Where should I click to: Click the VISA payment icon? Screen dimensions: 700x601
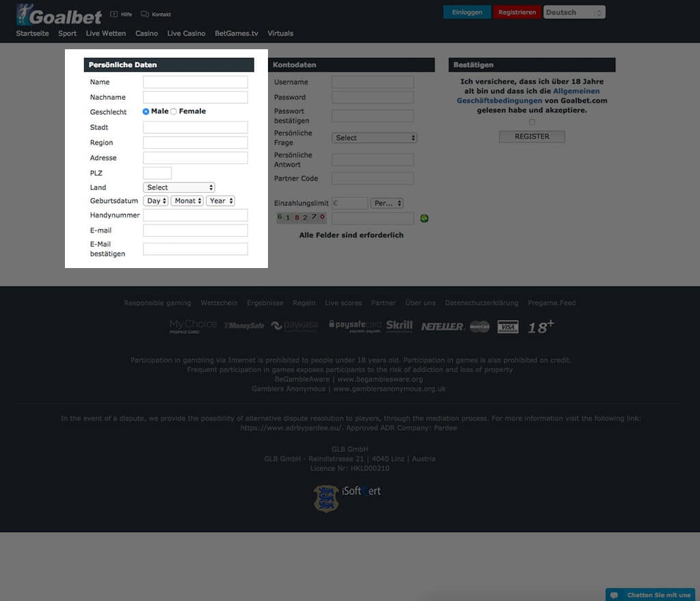(507, 328)
